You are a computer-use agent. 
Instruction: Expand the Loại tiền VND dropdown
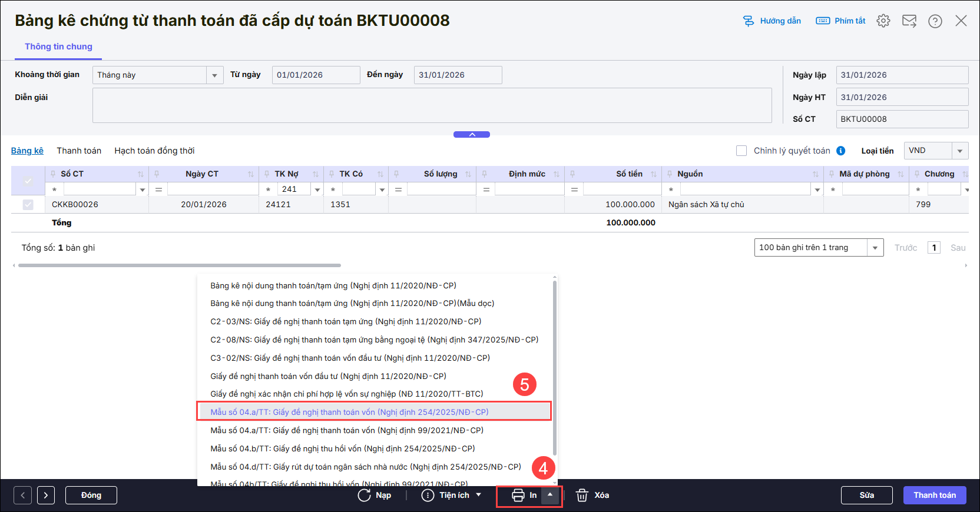pyautogui.click(x=960, y=151)
